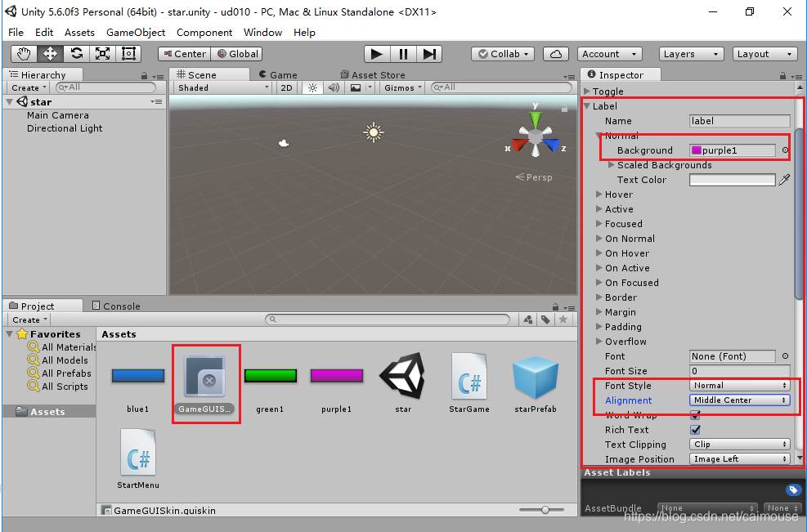
Task: Expand the Hover state section
Action: [599, 194]
